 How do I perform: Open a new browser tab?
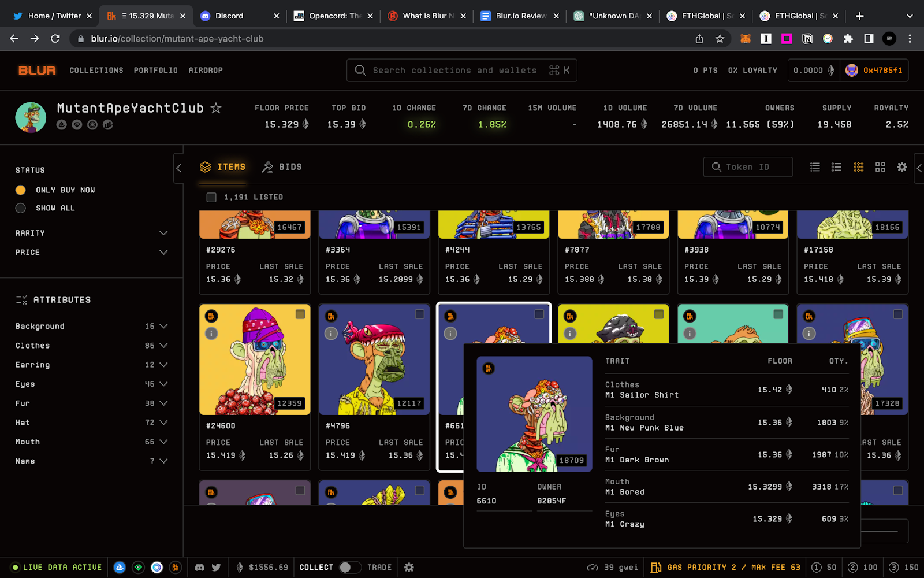860,16
